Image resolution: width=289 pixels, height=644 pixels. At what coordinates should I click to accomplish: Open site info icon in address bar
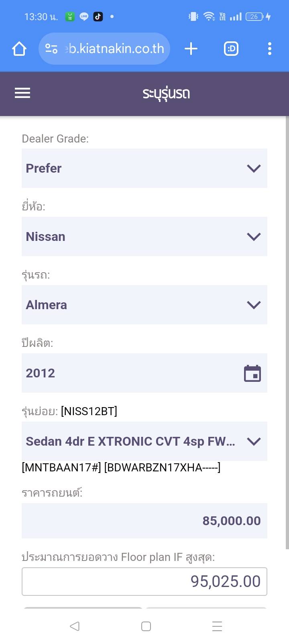[51, 49]
